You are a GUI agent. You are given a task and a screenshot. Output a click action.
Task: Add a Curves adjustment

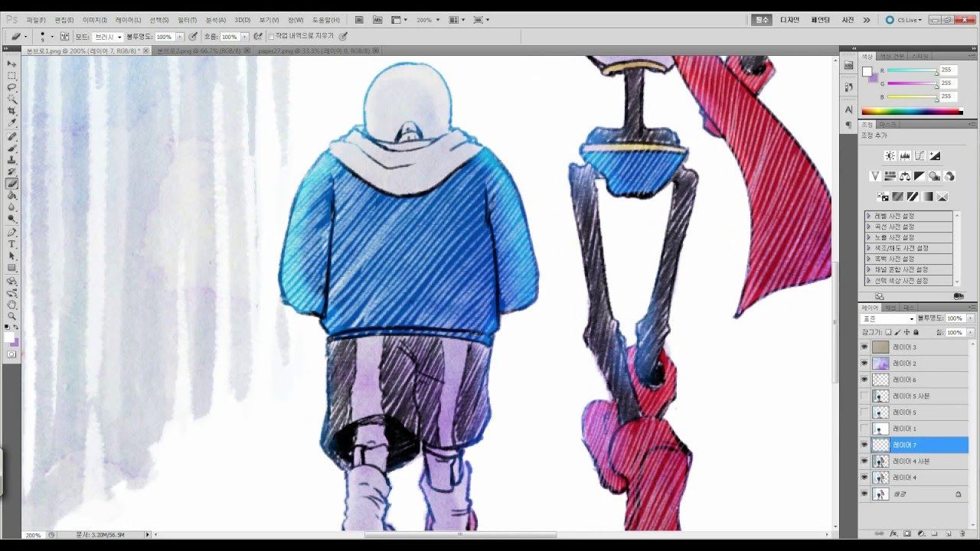pos(920,155)
